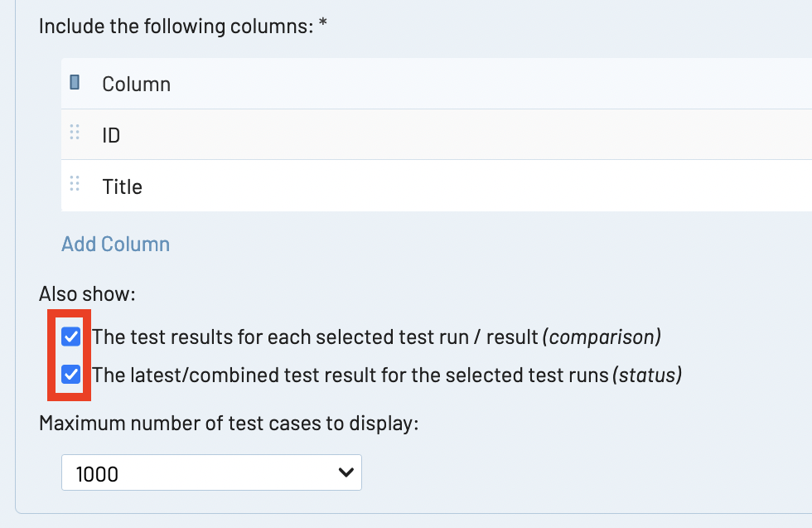Select the ID column row

pos(414,134)
